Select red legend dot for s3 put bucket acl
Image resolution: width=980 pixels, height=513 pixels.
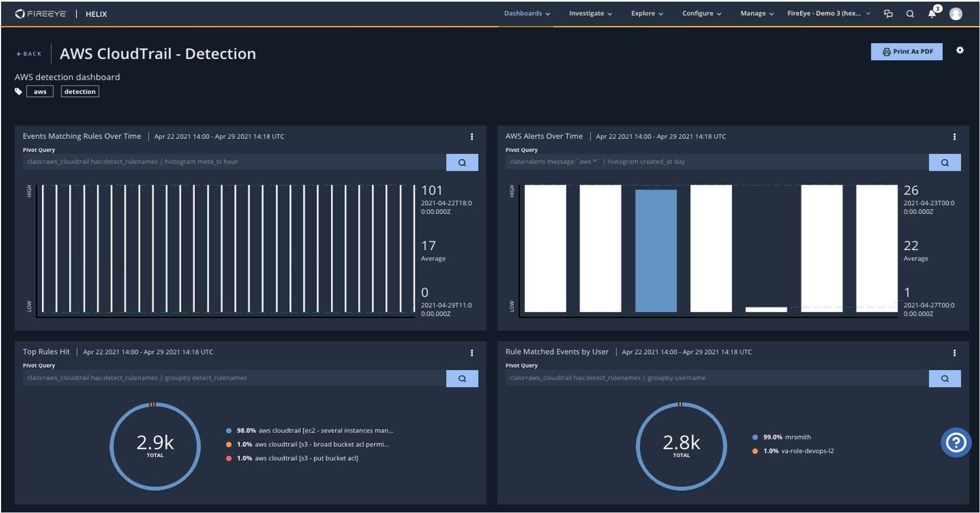(x=229, y=459)
